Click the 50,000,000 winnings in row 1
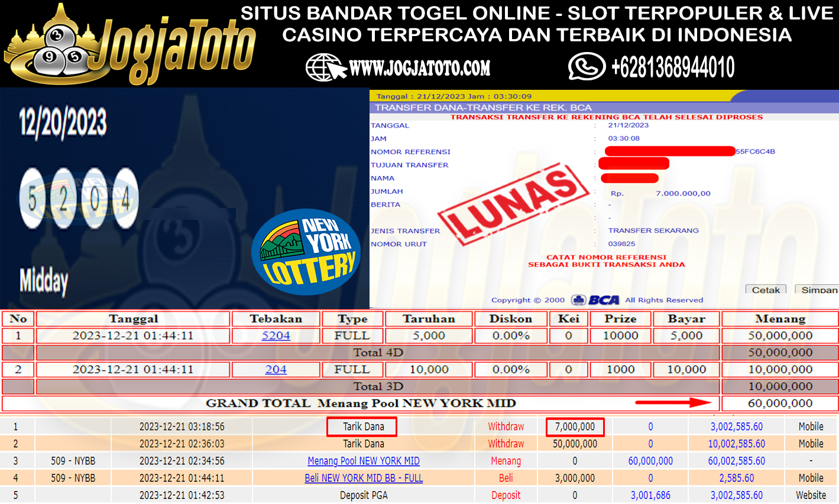The image size is (839, 504). pos(780,336)
